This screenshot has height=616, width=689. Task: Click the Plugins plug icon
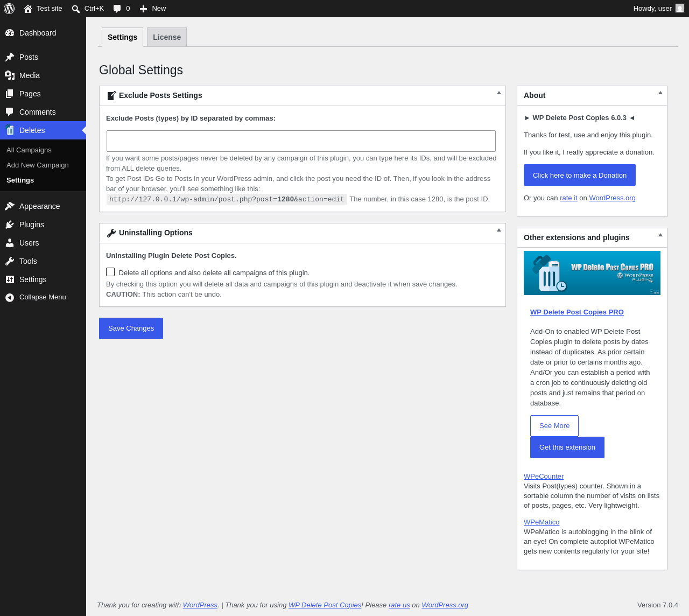coord(10,225)
